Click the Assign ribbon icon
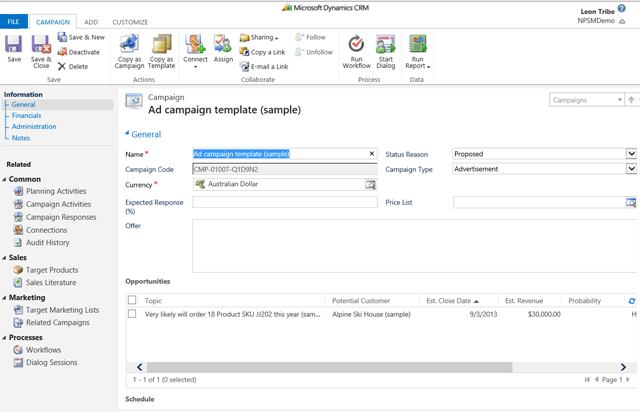 [223, 44]
